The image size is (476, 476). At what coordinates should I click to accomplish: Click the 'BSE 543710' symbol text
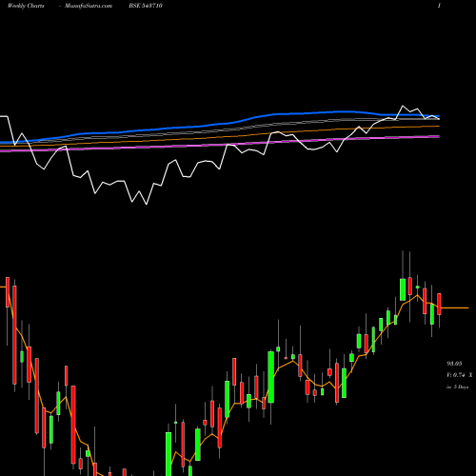pos(146,6)
